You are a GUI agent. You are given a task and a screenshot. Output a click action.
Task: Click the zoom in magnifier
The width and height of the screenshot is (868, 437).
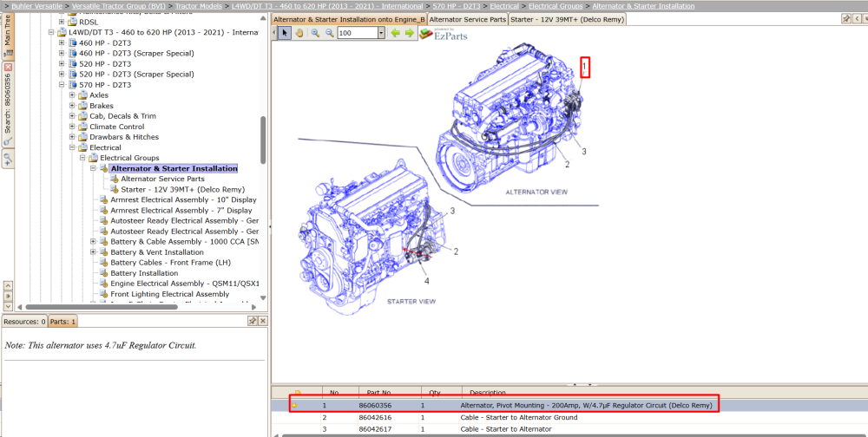coord(315,33)
